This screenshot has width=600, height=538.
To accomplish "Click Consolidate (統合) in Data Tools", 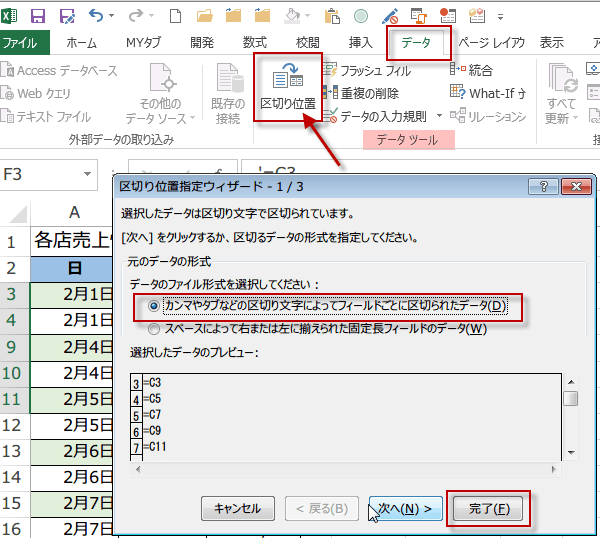I will coord(471,70).
